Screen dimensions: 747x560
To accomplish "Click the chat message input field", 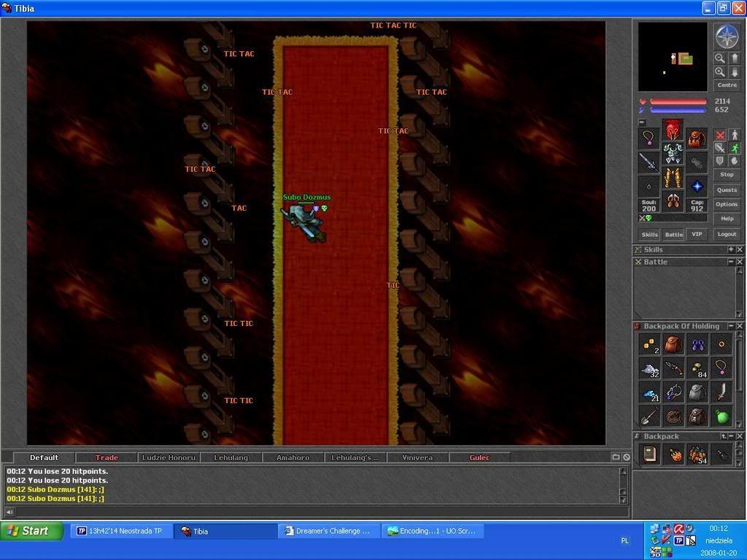I will 321,512.
